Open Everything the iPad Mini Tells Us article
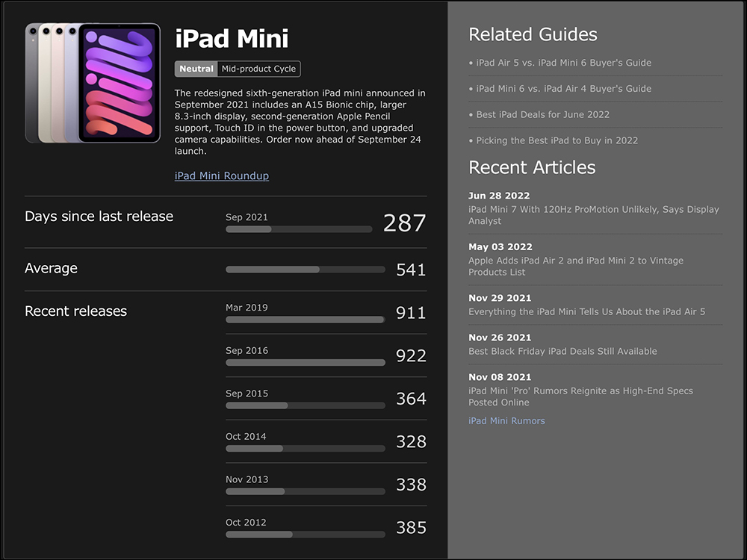Screen dimensions: 747x560 [x=586, y=312]
